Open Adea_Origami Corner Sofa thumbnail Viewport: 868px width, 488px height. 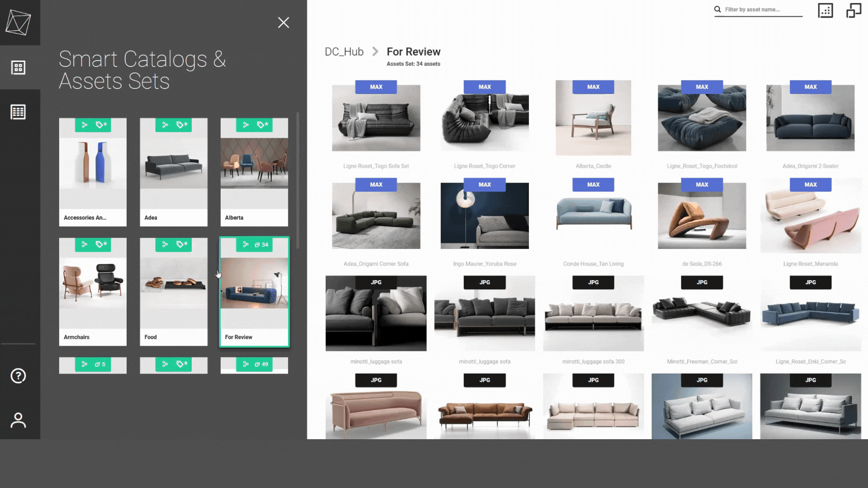(376, 216)
